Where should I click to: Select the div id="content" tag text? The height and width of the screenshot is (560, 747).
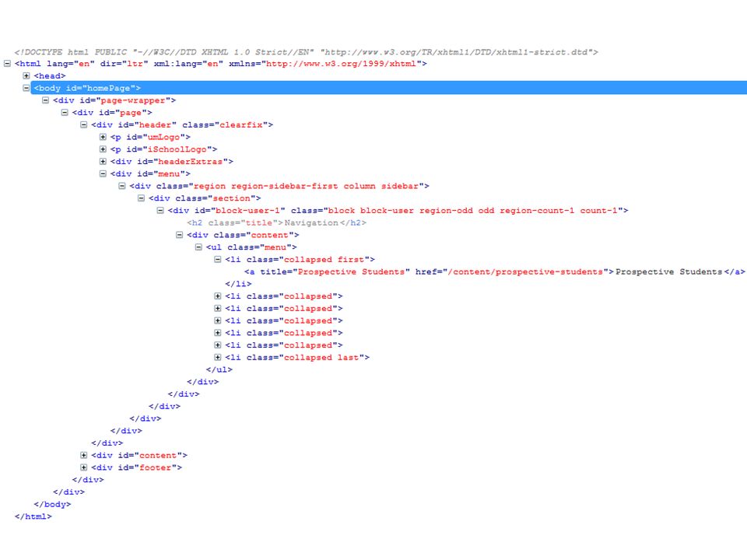click(139, 455)
